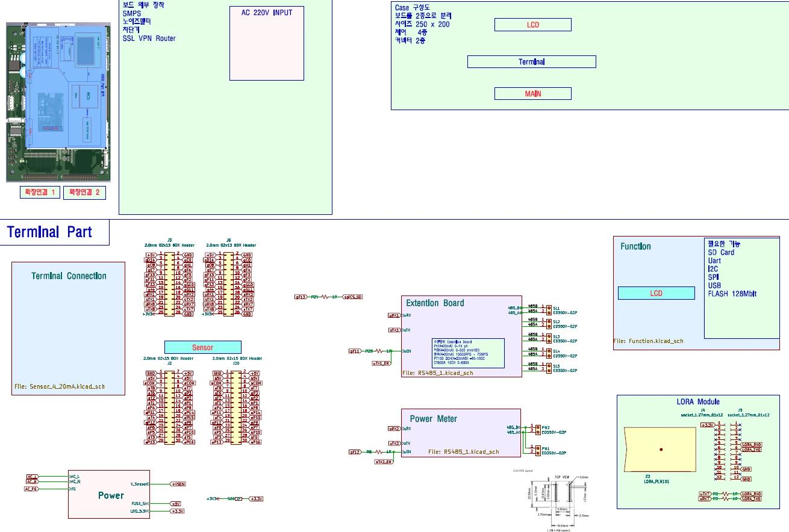Open the Power sheet block

[x=109, y=494]
